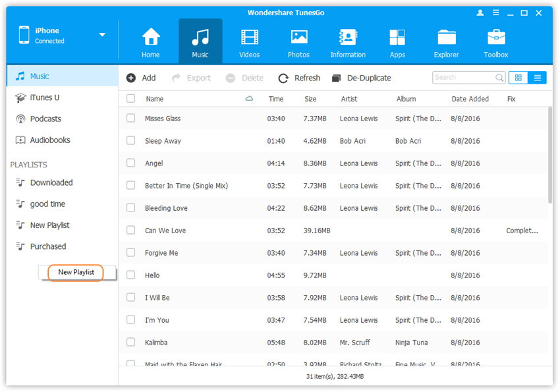Check the Bleeding Love checkbox
Screen dimensions: 560x392
tap(131, 208)
